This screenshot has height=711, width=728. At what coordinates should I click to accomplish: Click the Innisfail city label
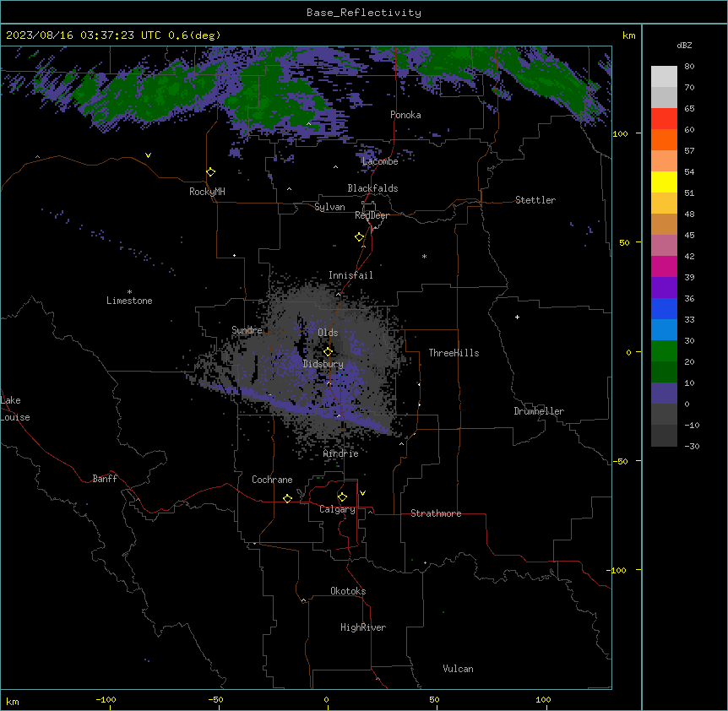pos(350,275)
